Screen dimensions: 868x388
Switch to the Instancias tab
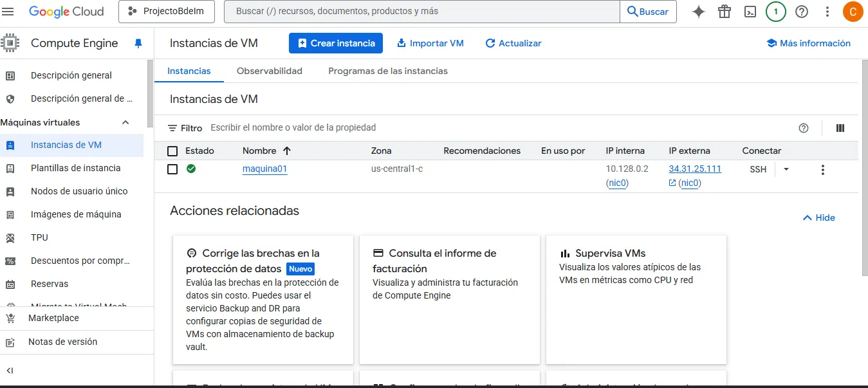click(x=189, y=71)
